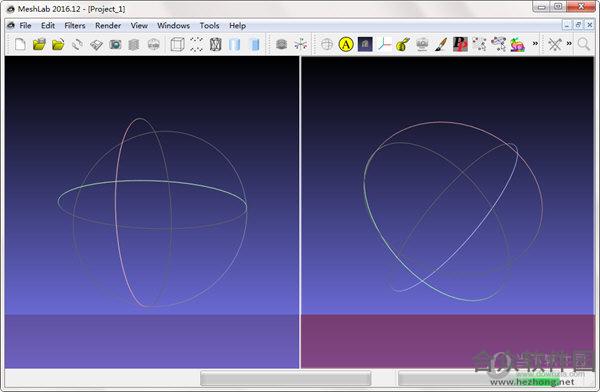Click the gray camera reference icon
Image resolution: width=600 pixels, height=392 pixels.
pos(422,44)
